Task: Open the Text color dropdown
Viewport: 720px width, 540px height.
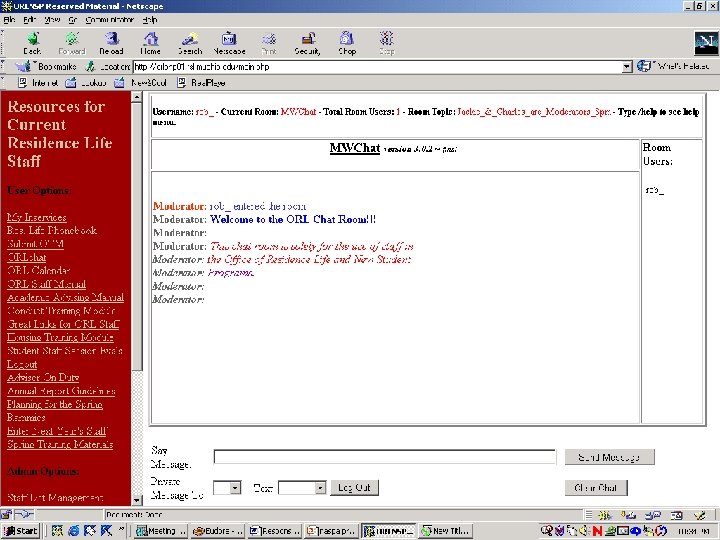Action: pyautogui.click(x=302, y=488)
